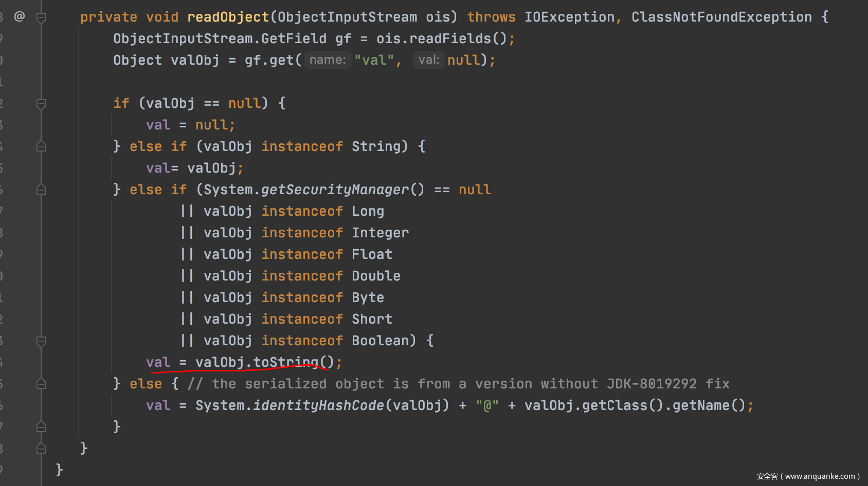Click fold-end marker closing readObject method
This screenshot has width=868, height=486.
[41, 448]
